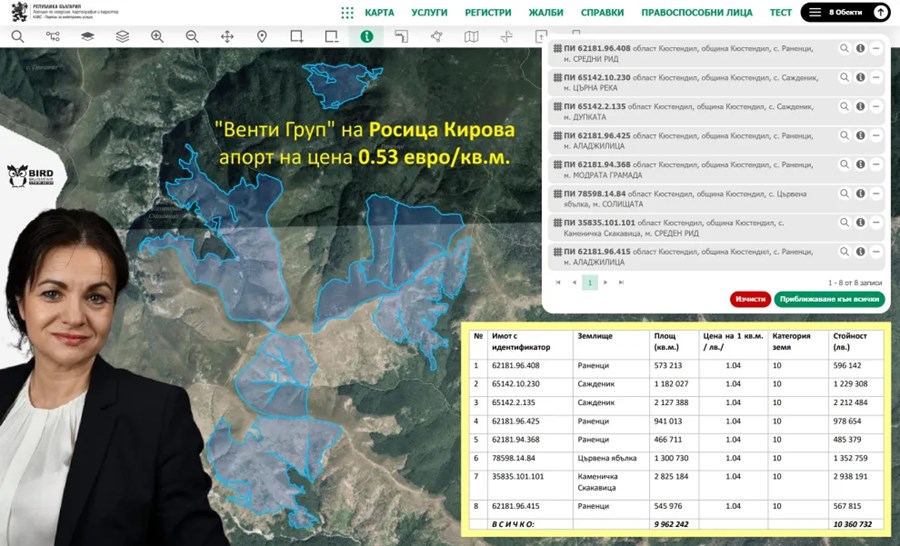The image size is (900, 546).
Task: Remove parcel 65142.2.135 from the list
Action: point(876,106)
